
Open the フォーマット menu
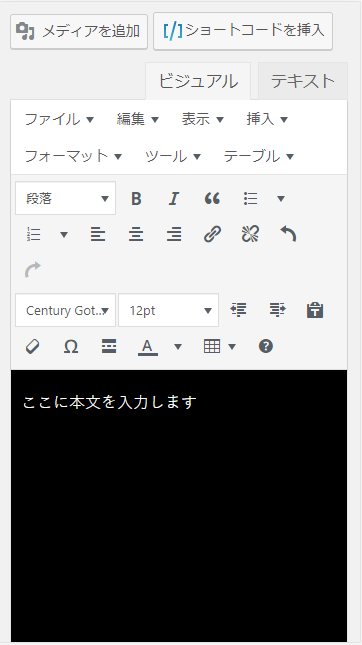(73, 156)
